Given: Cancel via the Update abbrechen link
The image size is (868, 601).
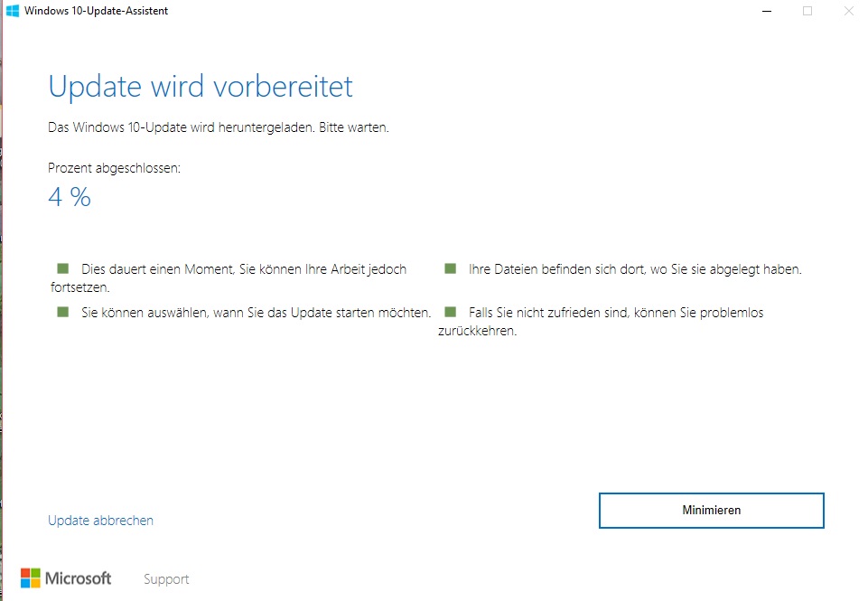Looking at the screenshot, I should (x=101, y=521).
